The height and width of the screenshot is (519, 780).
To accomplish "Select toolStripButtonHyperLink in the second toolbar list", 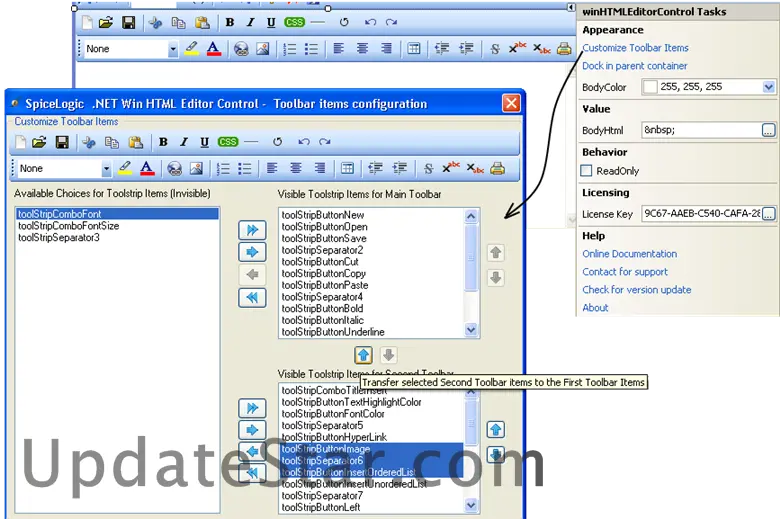I will click(372, 437).
